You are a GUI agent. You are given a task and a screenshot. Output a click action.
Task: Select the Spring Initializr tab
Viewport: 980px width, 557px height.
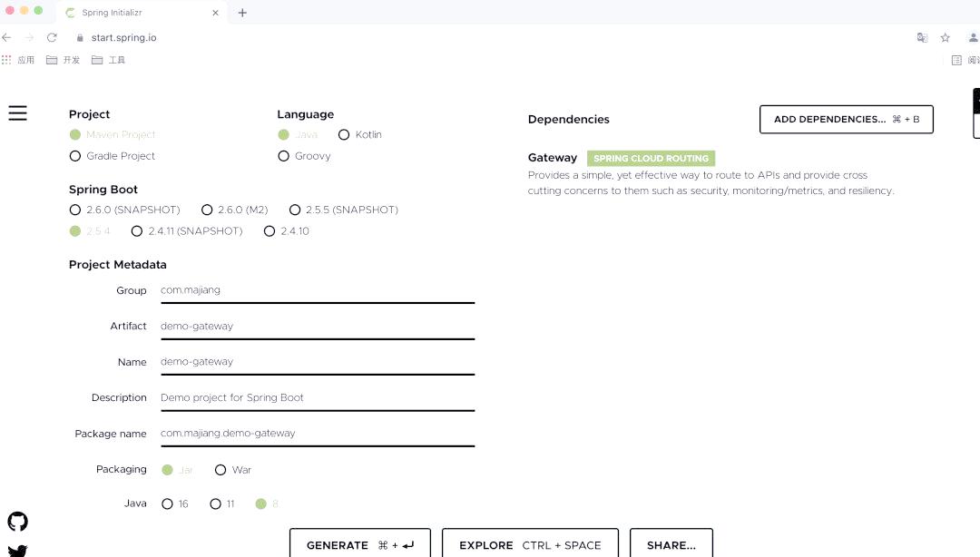(x=141, y=13)
